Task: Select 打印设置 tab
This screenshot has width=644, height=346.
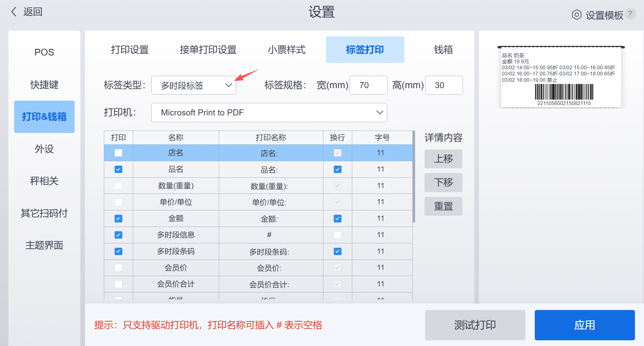Action: [130, 50]
